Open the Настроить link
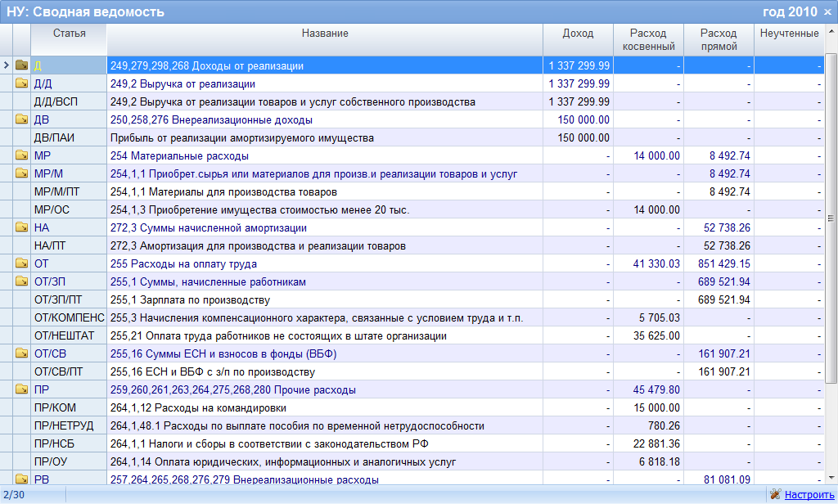Screen dimensions: 838x504 (x=809, y=495)
